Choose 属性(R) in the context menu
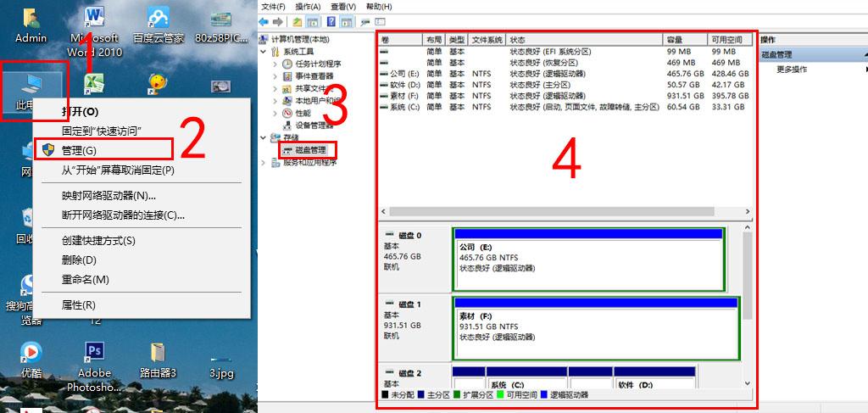This screenshot has height=413, width=868. (x=142, y=305)
